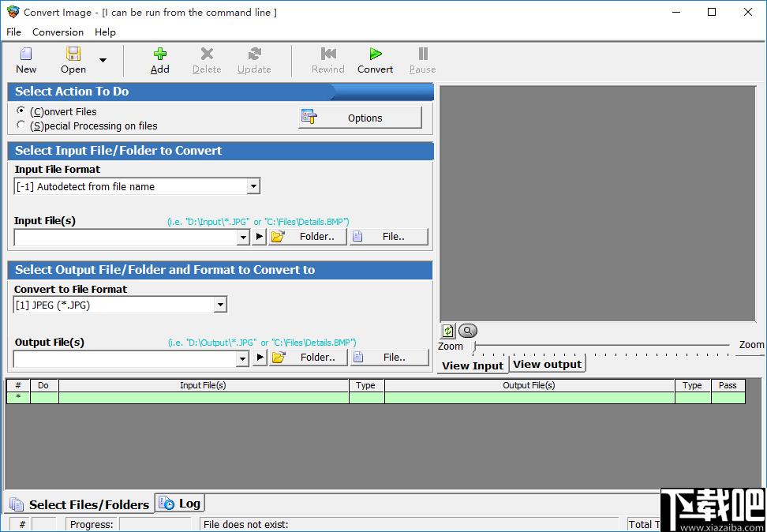Image resolution: width=767 pixels, height=532 pixels.
Task: Switch to the View output tab
Action: point(548,364)
